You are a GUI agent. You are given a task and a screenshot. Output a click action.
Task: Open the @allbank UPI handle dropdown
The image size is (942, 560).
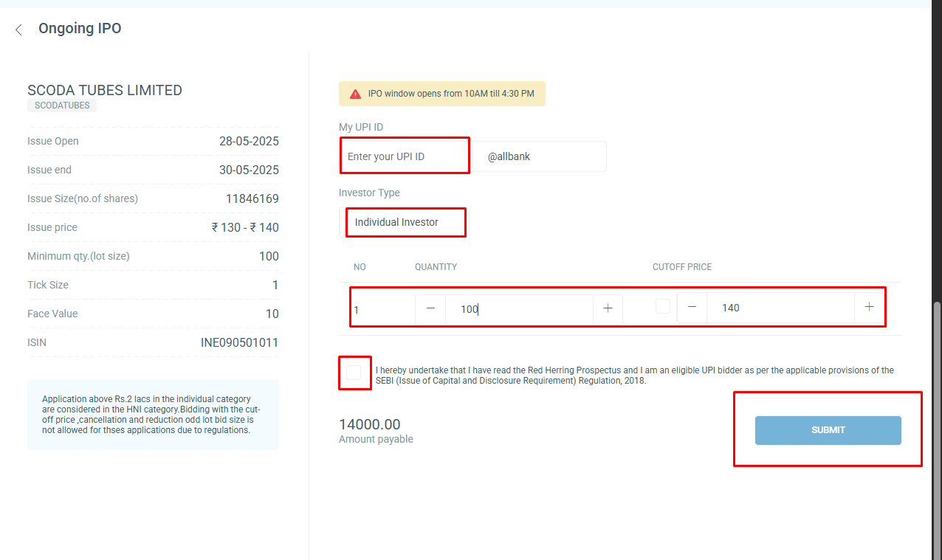pyautogui.click(x=539, y=156)
